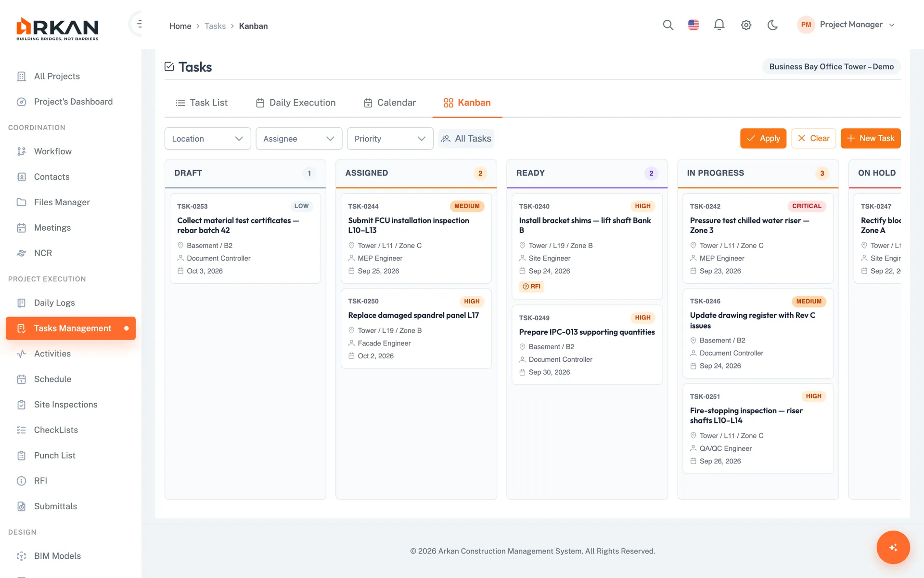Toggle the All Tasks filter
The image size is (924, 578).
[x=466, y=139]
